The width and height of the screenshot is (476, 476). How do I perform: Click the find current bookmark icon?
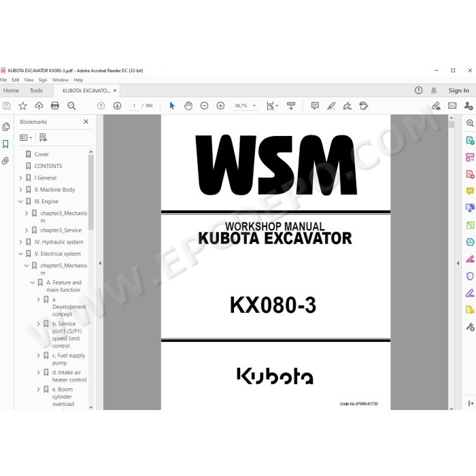click(43, 137)
